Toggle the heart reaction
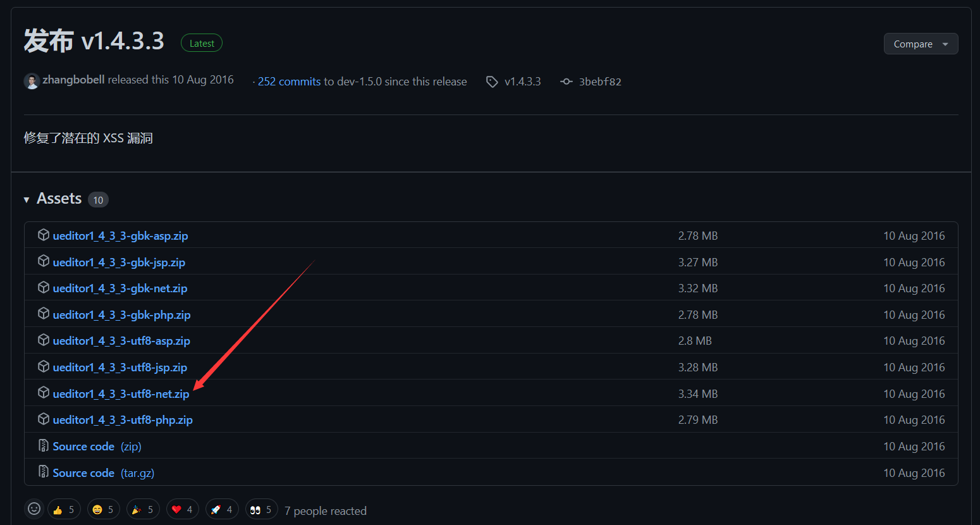This screenshot has width=980, height=525. tap(183, 509)
